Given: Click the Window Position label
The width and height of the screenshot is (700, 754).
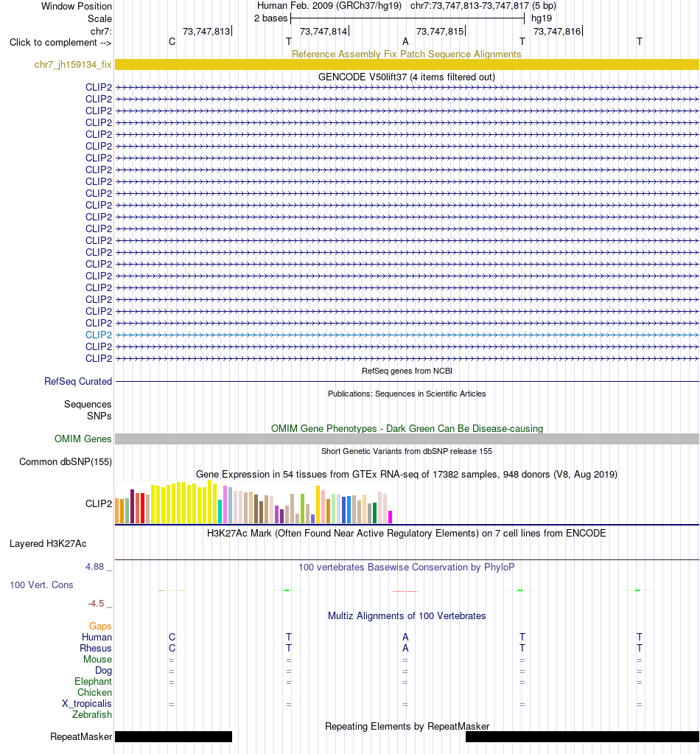Looking at the screenshot, I should pyautogui.click(x=77, y=6).
